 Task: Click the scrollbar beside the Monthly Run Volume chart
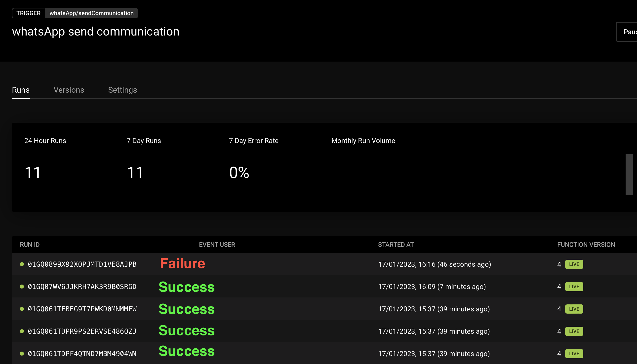click(629, 175)
